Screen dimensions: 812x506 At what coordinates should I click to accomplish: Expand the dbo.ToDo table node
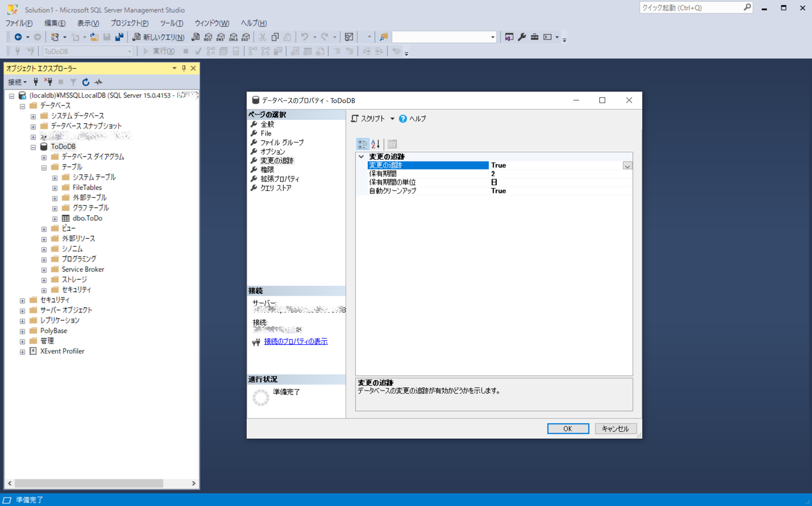[55, 219]
